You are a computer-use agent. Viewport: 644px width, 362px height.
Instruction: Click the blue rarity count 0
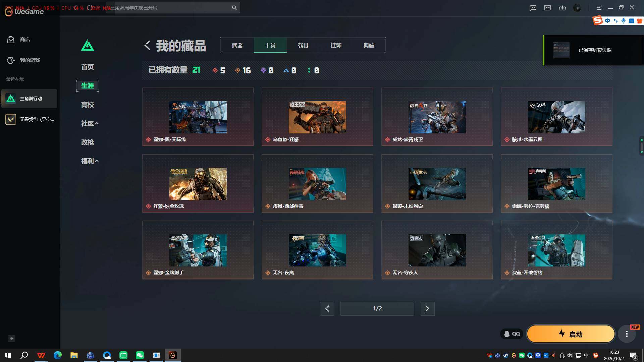click(290, 70)
